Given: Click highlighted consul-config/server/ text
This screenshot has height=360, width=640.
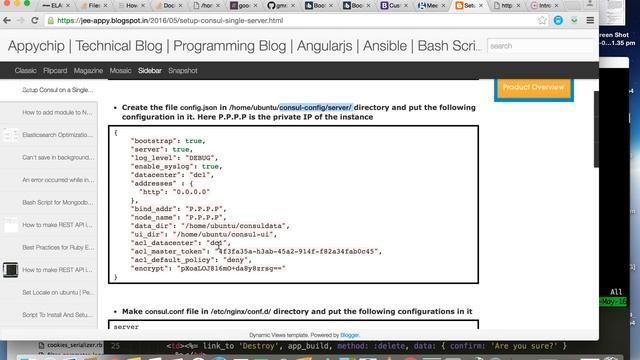Looking at the screenshot, I should coord(316,108).
